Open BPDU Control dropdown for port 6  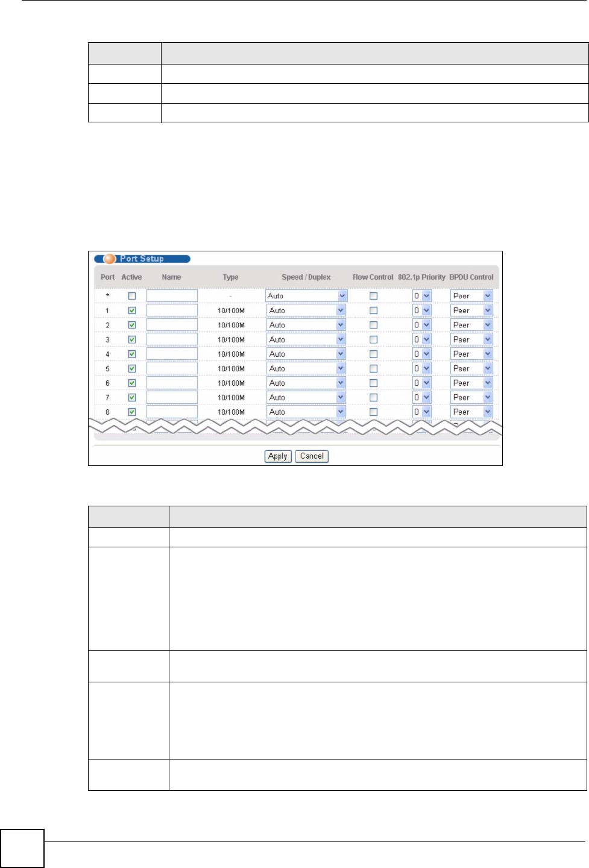point(472,383)
